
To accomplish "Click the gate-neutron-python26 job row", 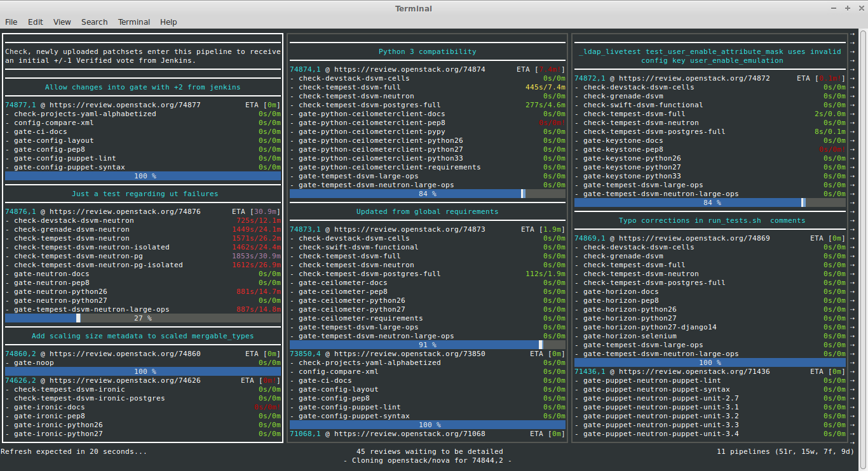I will 143,291.
